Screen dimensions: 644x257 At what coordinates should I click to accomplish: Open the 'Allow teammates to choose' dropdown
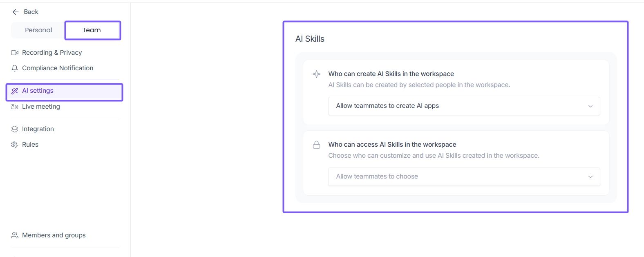point(464,177)
